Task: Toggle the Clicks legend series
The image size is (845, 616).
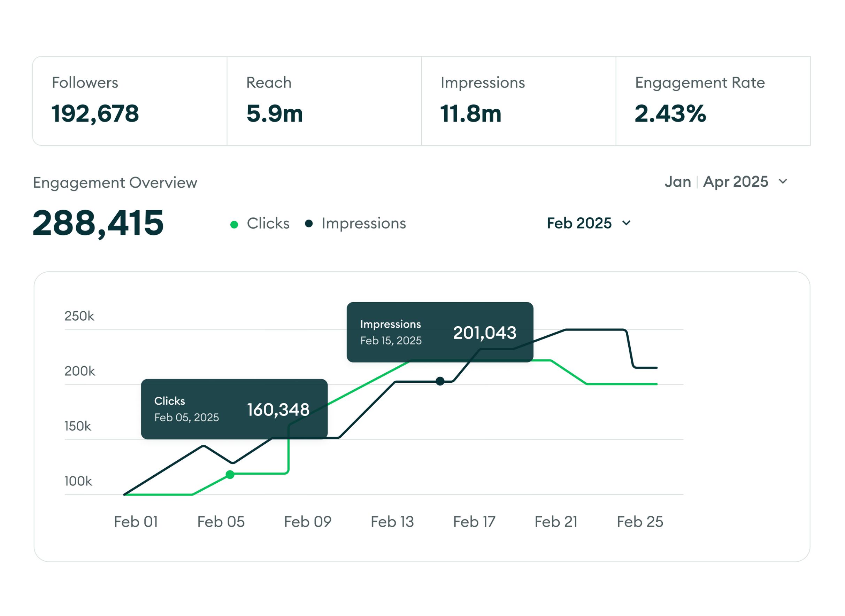Action: tap(268, 224)
